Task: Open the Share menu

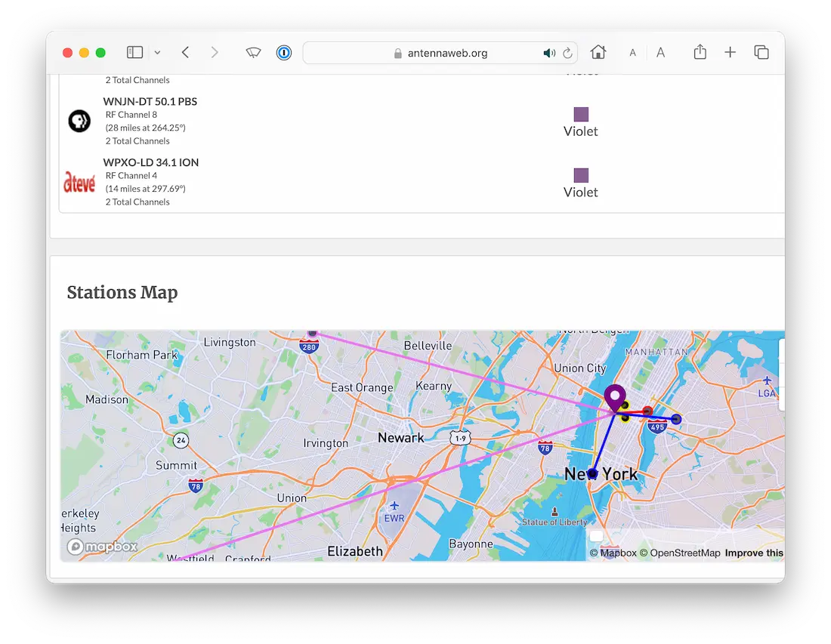Action: coord(700,51)
